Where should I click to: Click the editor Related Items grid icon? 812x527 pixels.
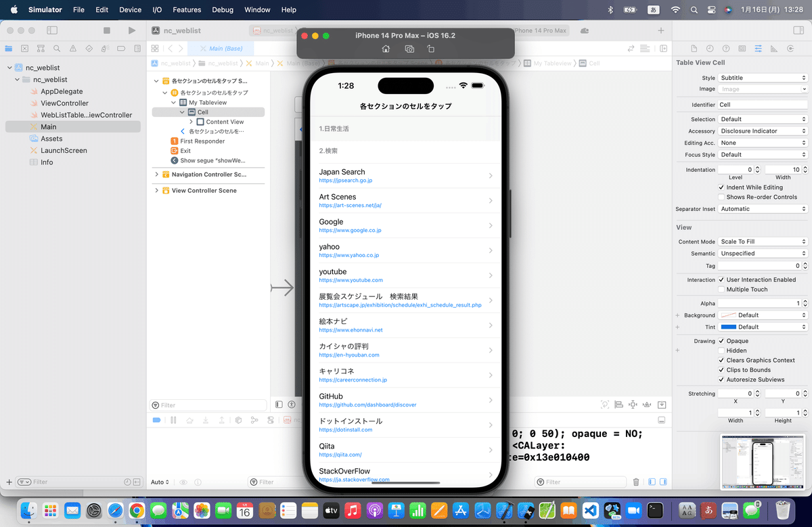155,49
